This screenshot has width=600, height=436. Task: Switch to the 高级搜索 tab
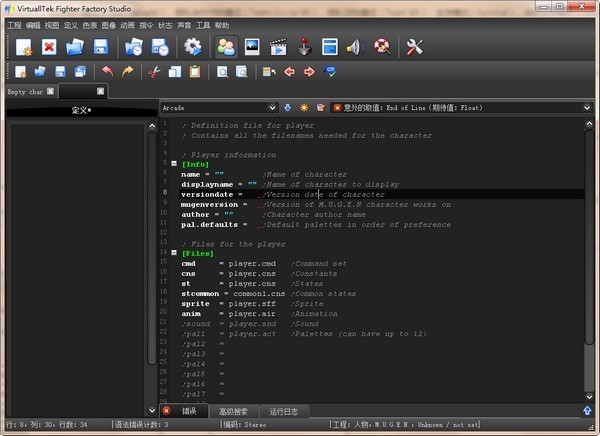coord(232,411)
